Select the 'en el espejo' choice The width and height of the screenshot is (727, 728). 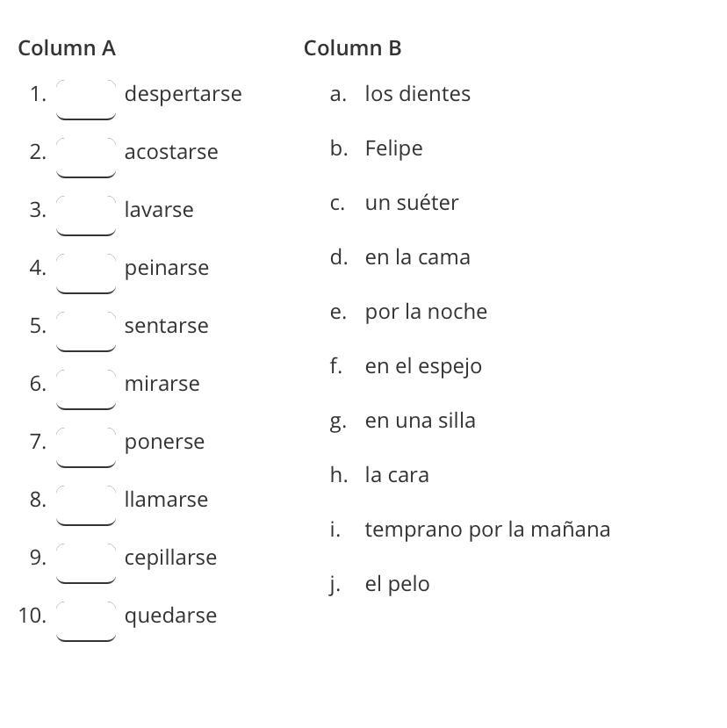(423, 366)
